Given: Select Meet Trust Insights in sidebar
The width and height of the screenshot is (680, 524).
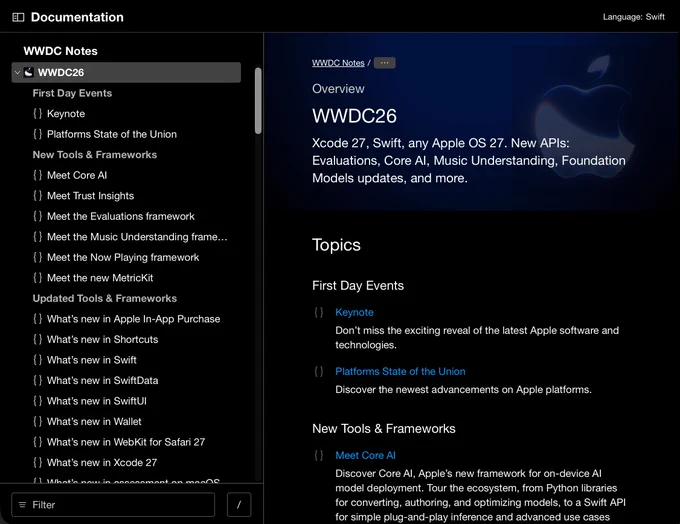Looking at the screenshot, I should 90,196.
